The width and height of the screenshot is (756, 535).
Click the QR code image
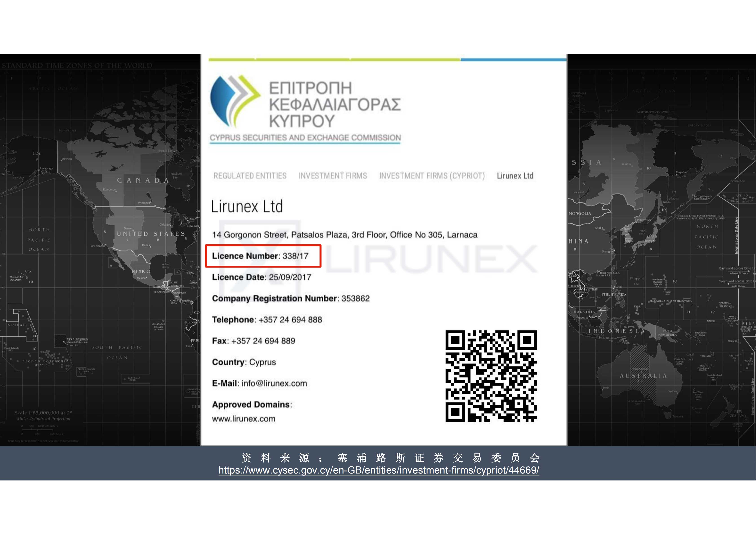point(491,376)
